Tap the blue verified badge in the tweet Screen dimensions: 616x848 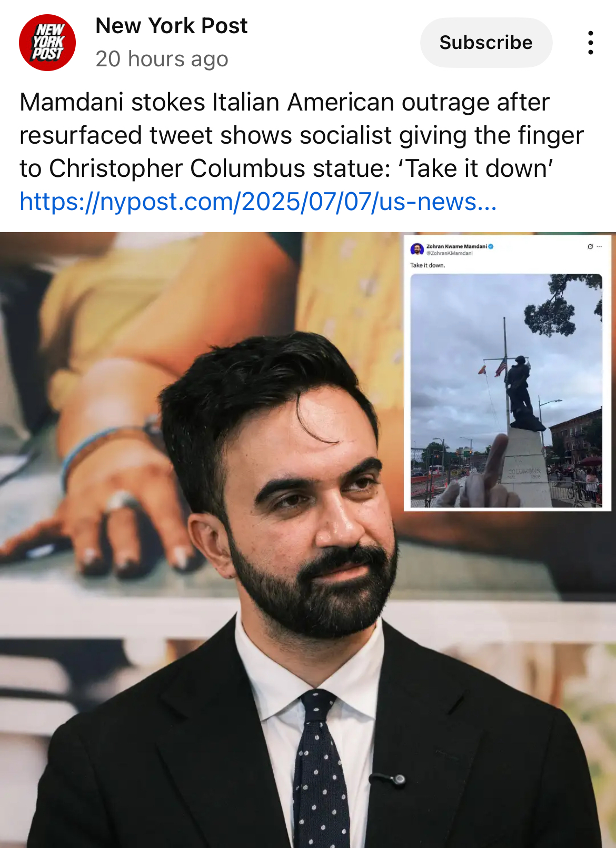(491, 246)
